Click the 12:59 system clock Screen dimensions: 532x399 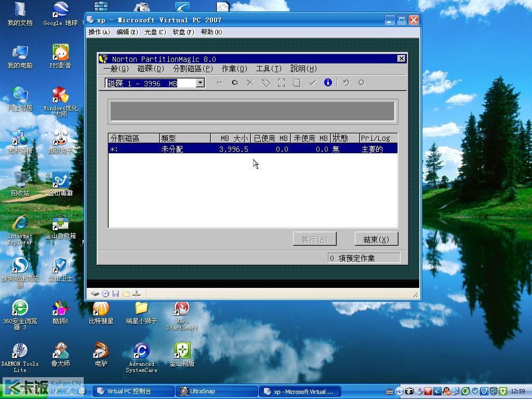518,391
